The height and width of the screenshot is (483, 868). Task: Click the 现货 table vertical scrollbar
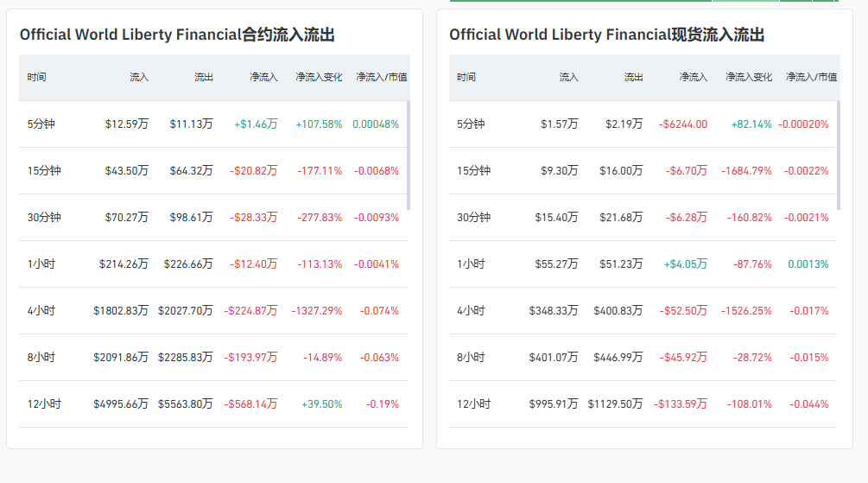click(x=838, y=156)
